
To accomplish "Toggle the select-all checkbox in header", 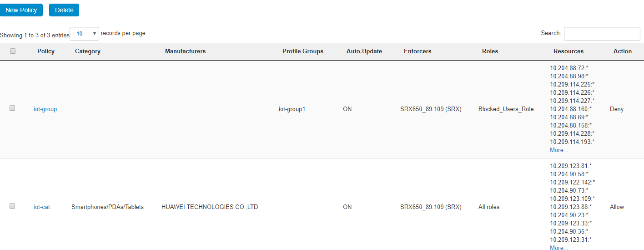I will tap(13, 51).
